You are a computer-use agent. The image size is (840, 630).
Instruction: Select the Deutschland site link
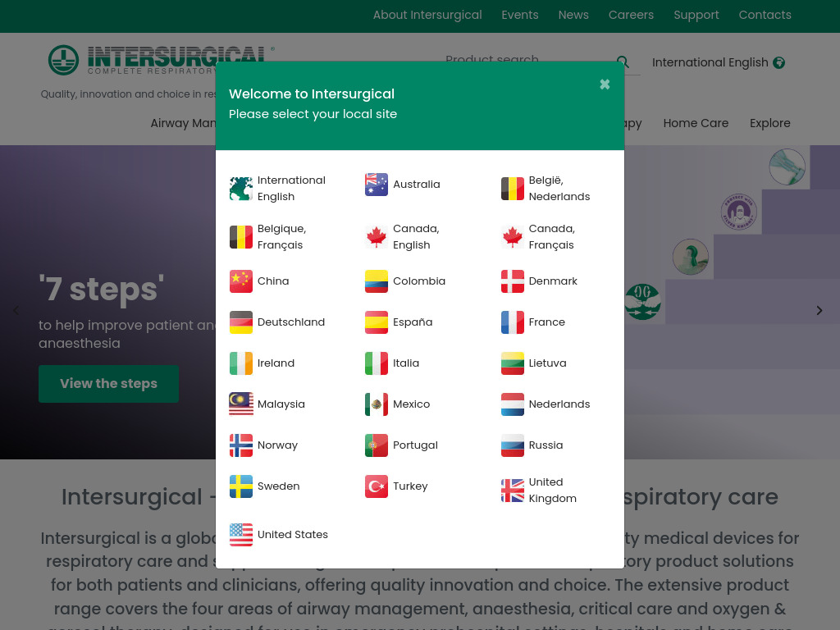click(x=291, y=322)
